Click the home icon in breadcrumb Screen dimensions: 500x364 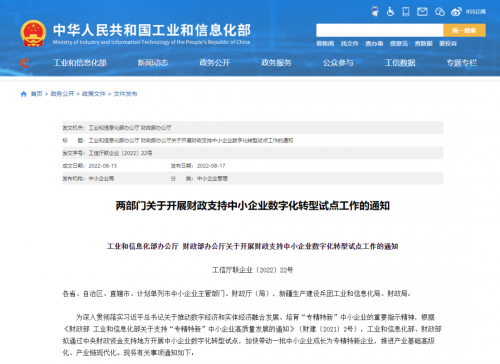tap(24, 94)
